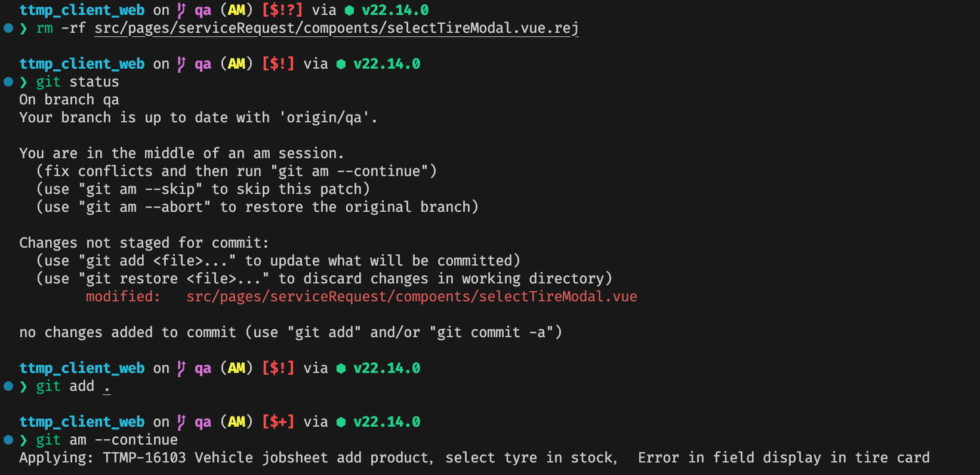Click the blue dot beside git add command
This screenshot has height=475, width=980.
[x=8, y=386]
